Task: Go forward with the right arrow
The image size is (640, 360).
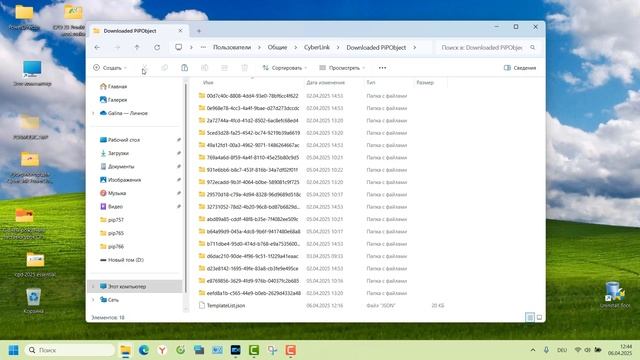Action: [117, 47]
